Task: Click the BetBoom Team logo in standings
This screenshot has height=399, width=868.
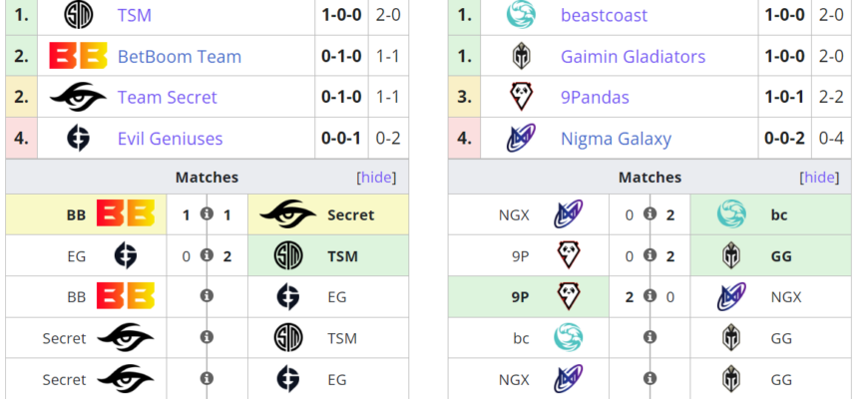Action: (x=78, y=56)
